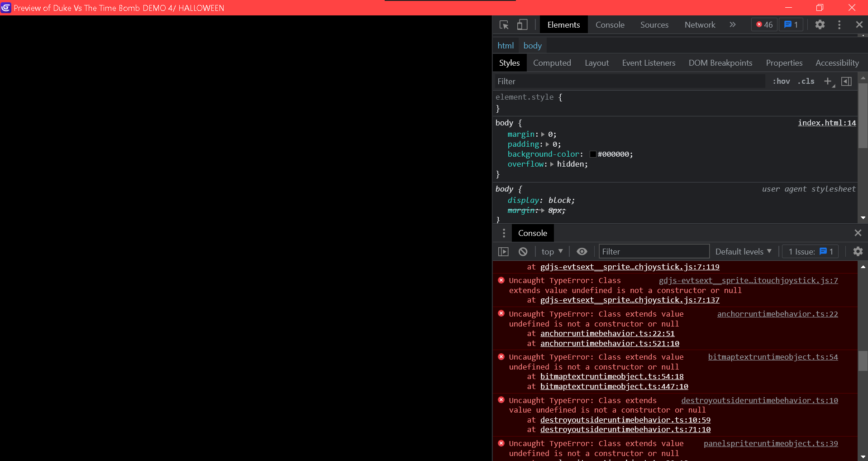
Task: Toggle the device toolbar icon
Action: [x=522, y=25]
